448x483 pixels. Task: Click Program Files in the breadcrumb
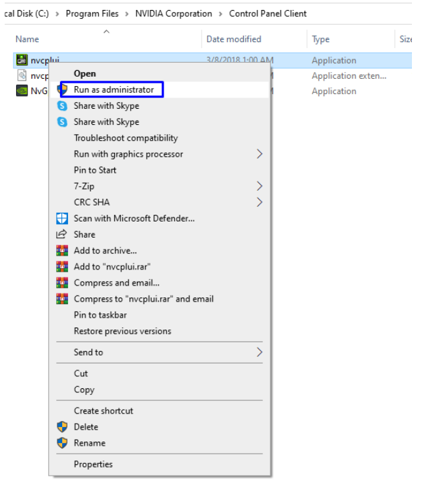click(92, 14)
